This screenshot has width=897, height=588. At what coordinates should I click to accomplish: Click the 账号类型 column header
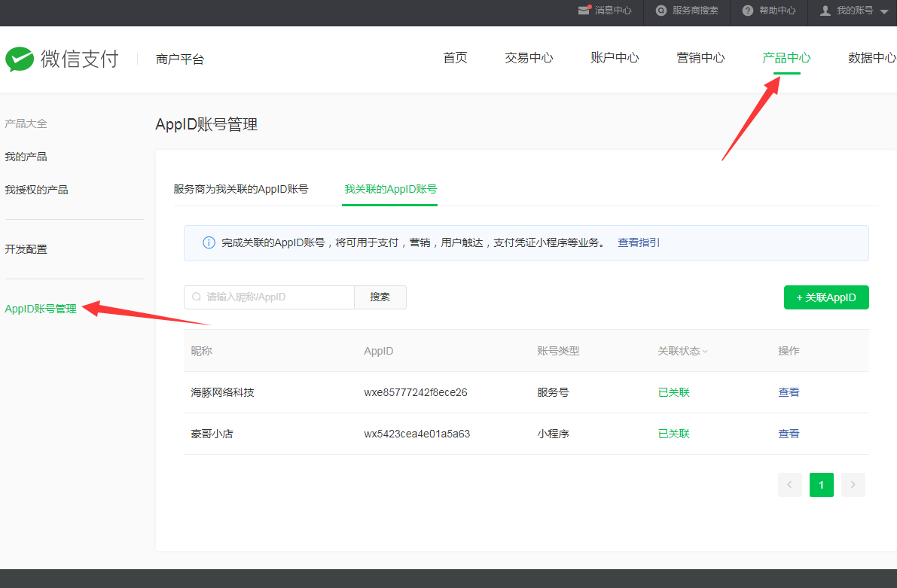pos(558,351)
